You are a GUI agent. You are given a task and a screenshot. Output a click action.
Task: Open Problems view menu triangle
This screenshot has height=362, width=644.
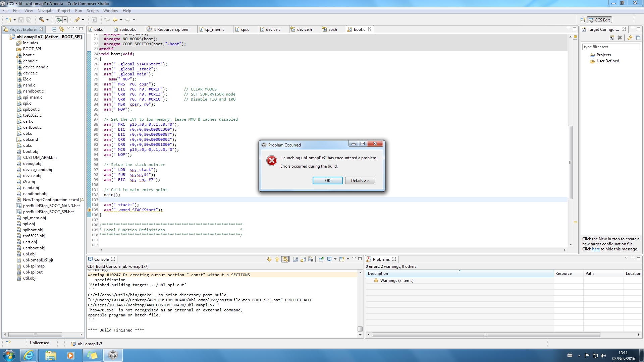(x=626, y=258)
